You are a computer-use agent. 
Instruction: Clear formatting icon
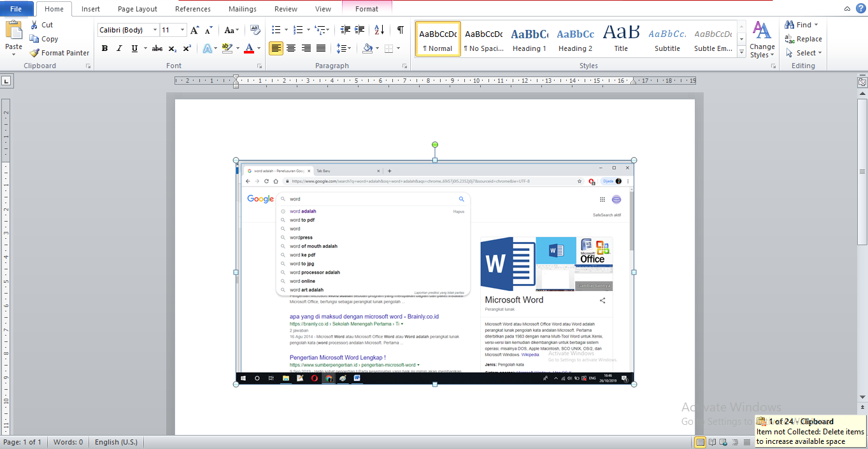(x=255, y=30)
